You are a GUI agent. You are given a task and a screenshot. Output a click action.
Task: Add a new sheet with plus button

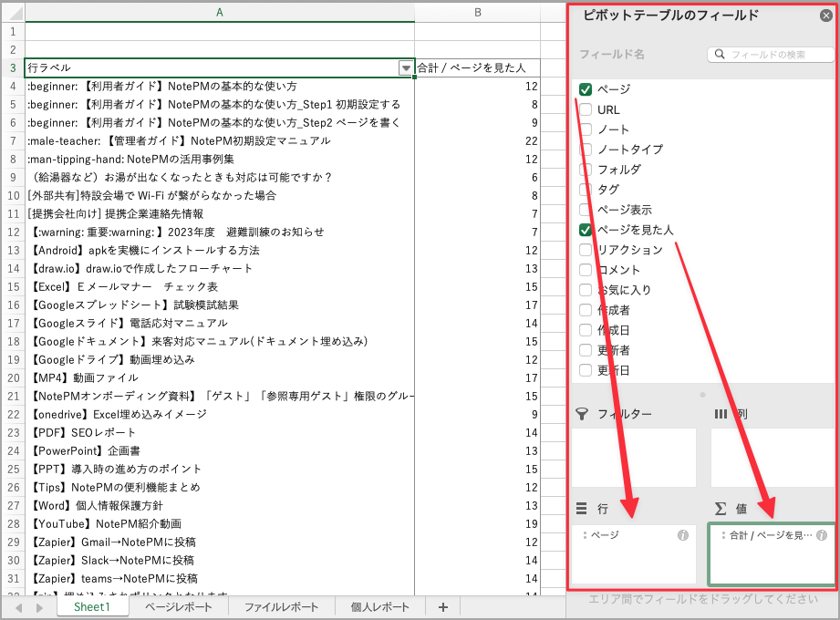click(442, 607)
